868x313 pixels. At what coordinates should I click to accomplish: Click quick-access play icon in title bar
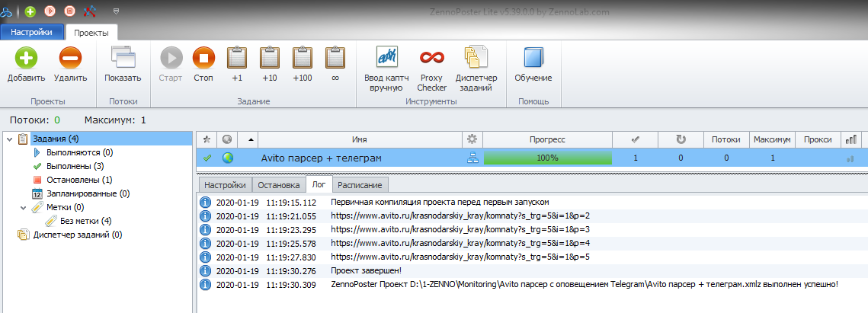[x=50, y=11]
